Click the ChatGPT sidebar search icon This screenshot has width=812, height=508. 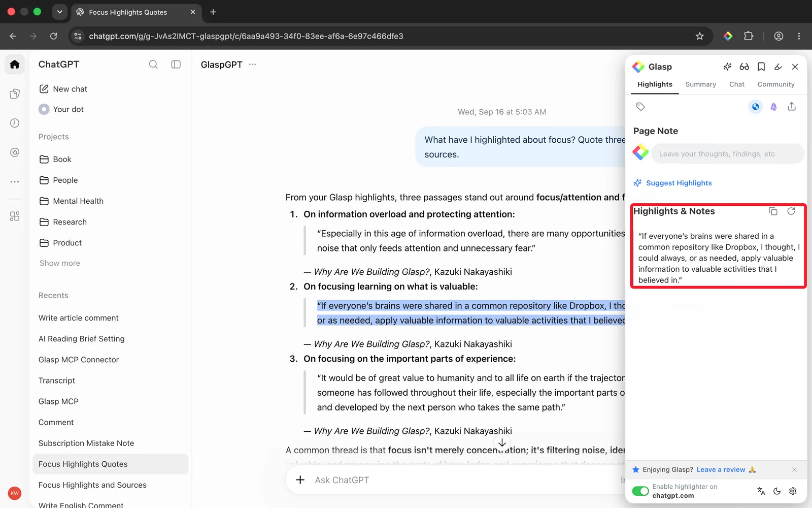[153, 65]
